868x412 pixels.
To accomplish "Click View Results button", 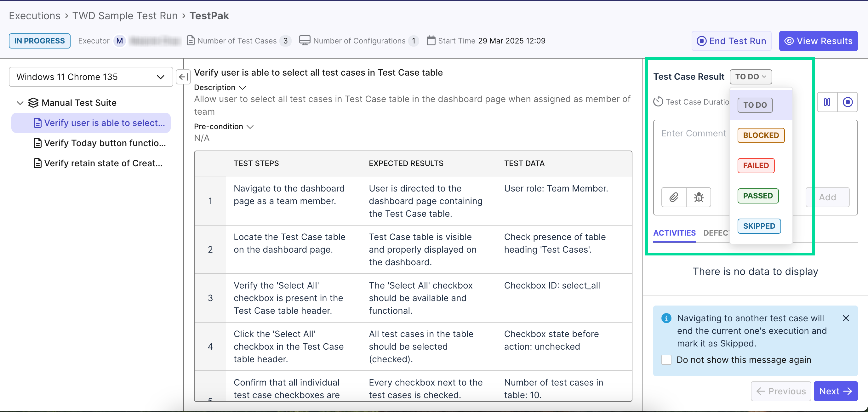I will [818, 41].
